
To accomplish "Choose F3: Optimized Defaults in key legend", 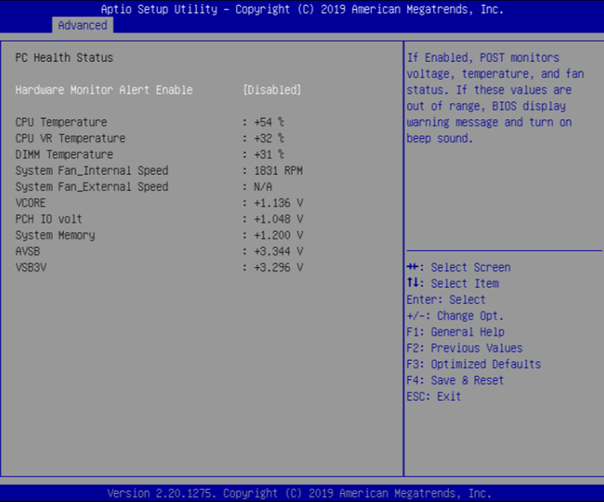I will coord(473,364).
